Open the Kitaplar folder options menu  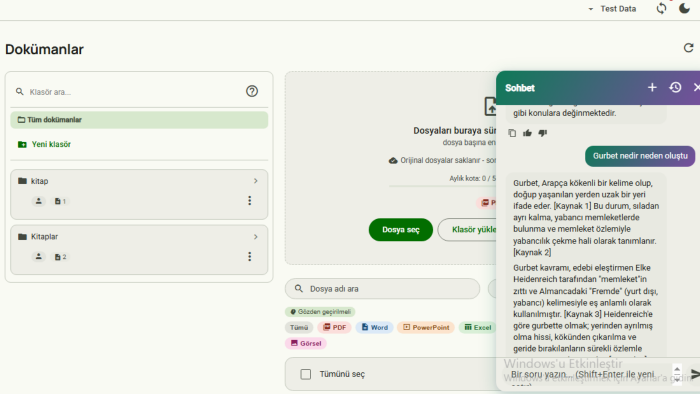click(x=250, y=257)
